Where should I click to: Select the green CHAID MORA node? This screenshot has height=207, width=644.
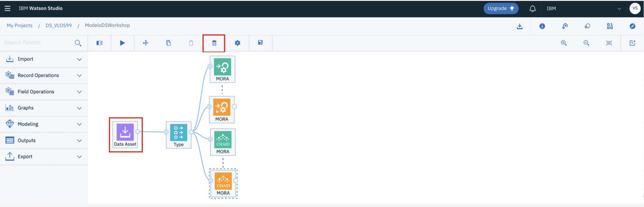223,142
